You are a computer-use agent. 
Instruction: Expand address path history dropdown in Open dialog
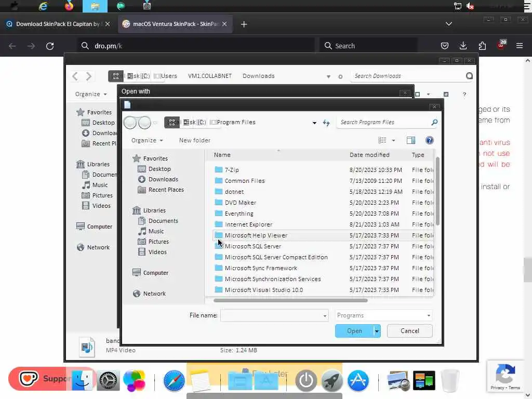(314, 123)
